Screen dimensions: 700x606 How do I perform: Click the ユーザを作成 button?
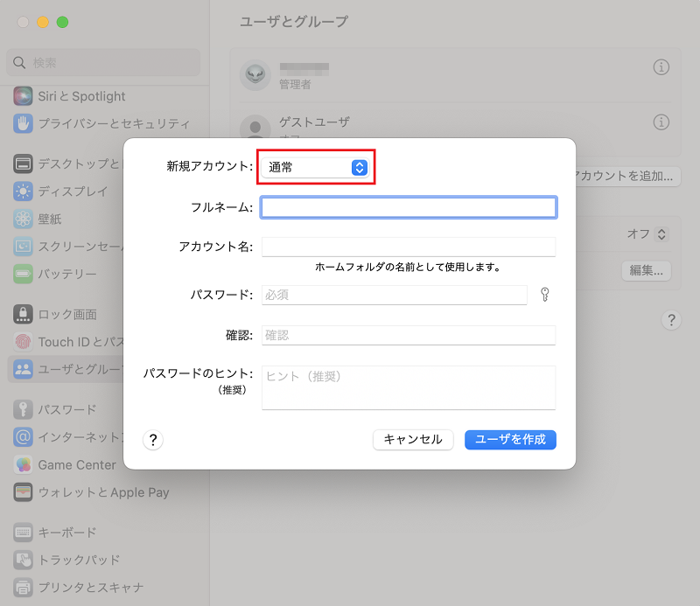[x=510, y=440]
